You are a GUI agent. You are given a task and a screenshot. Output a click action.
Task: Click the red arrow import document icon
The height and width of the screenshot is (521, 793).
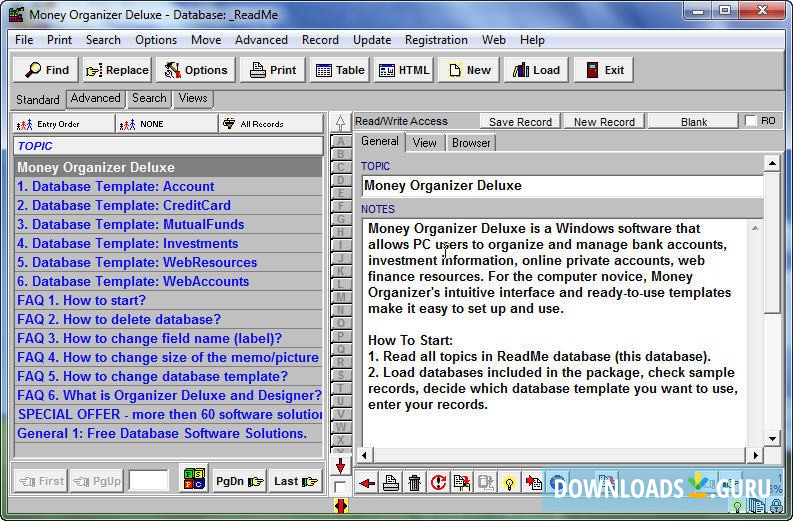tap(533, 483)
